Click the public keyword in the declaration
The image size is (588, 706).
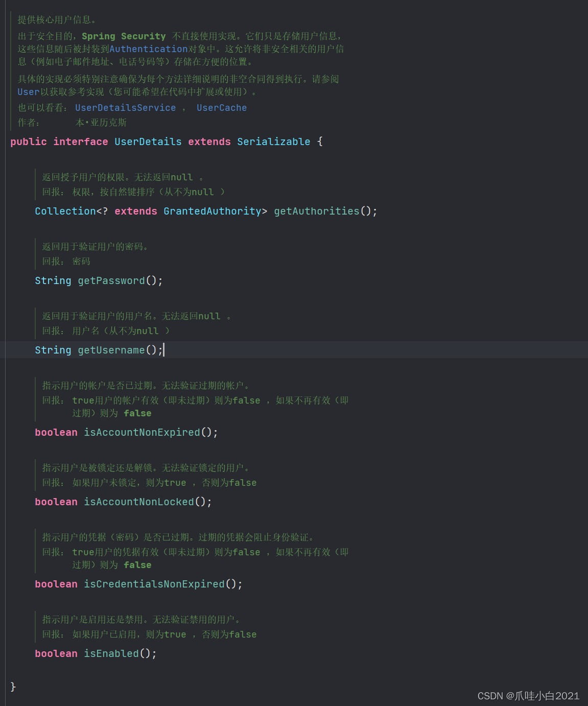tap(28, 142)
